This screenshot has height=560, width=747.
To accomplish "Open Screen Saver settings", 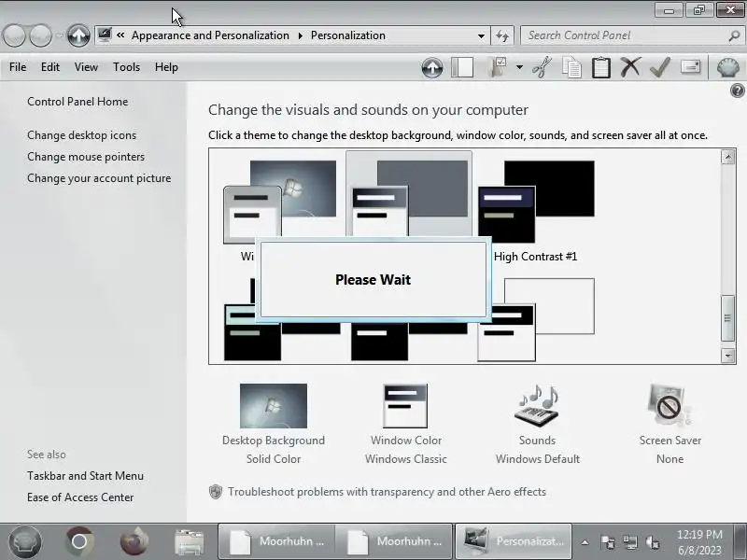I will point(669,425).
